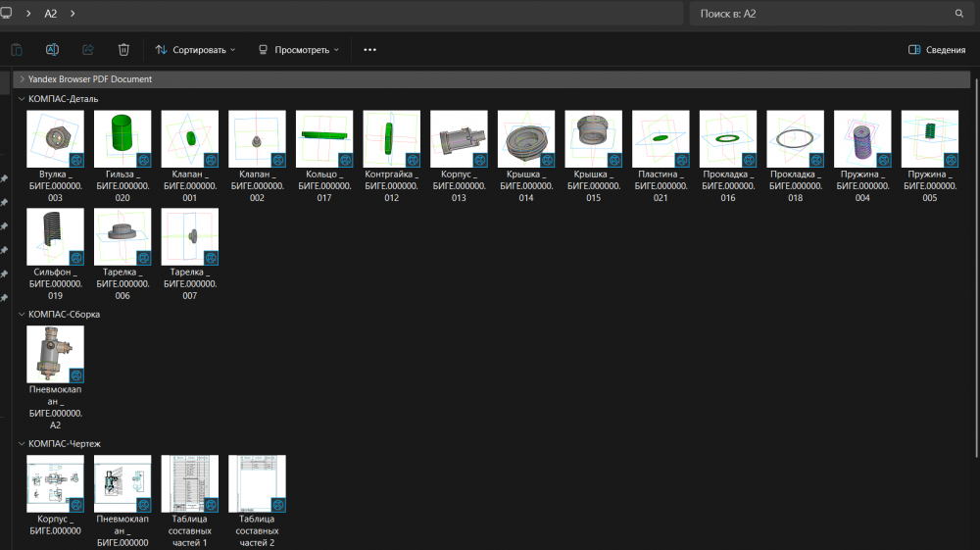Viewport: 980px width, 550px height.
Task: Click the chevron after A2 in the address bar
Action: [73, 14]
